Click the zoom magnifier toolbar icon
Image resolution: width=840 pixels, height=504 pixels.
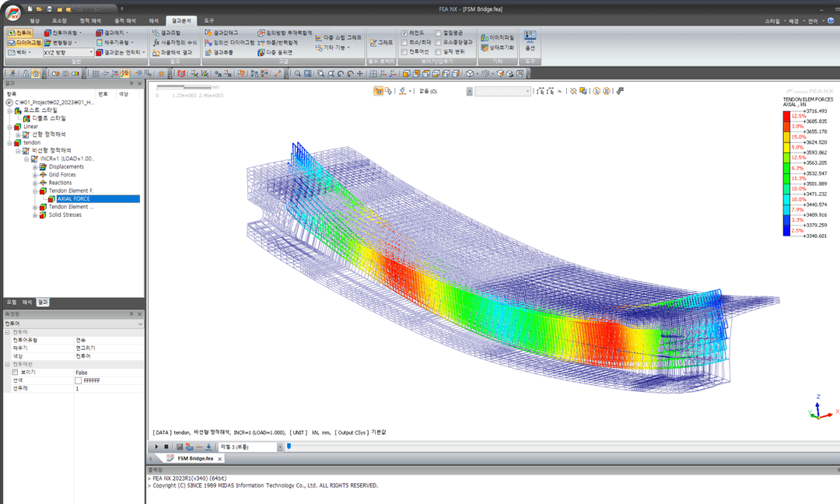click(298, 73)
